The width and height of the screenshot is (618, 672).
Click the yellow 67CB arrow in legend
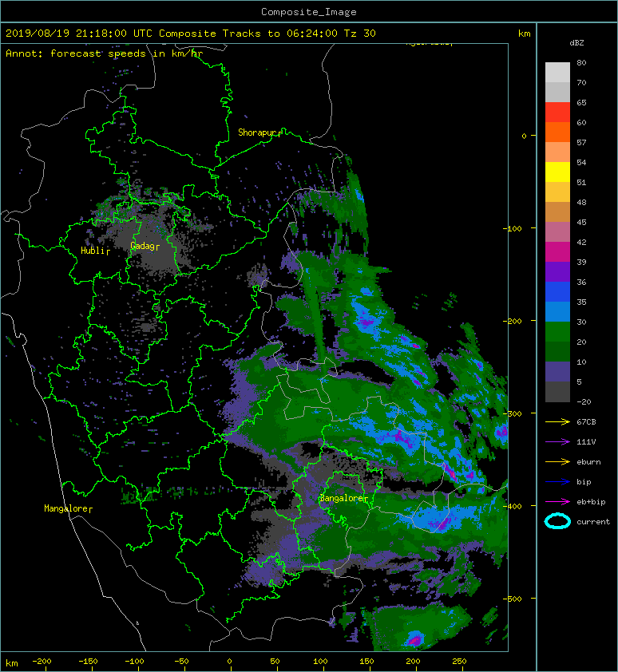coord(557,422)
